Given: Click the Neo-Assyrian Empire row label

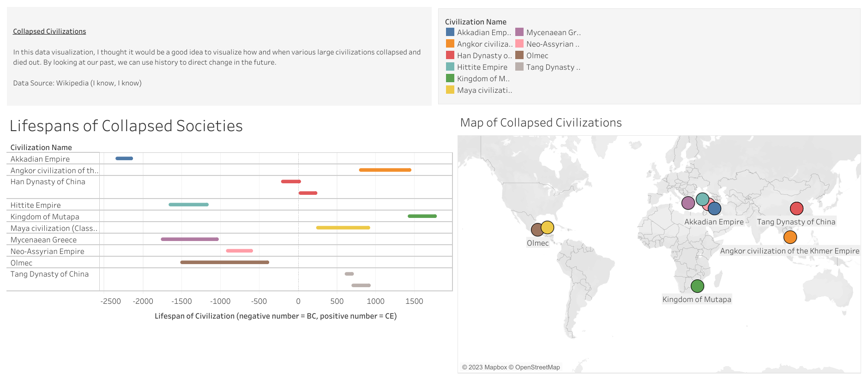Looking at the screenshot, I should coord(48,251).
